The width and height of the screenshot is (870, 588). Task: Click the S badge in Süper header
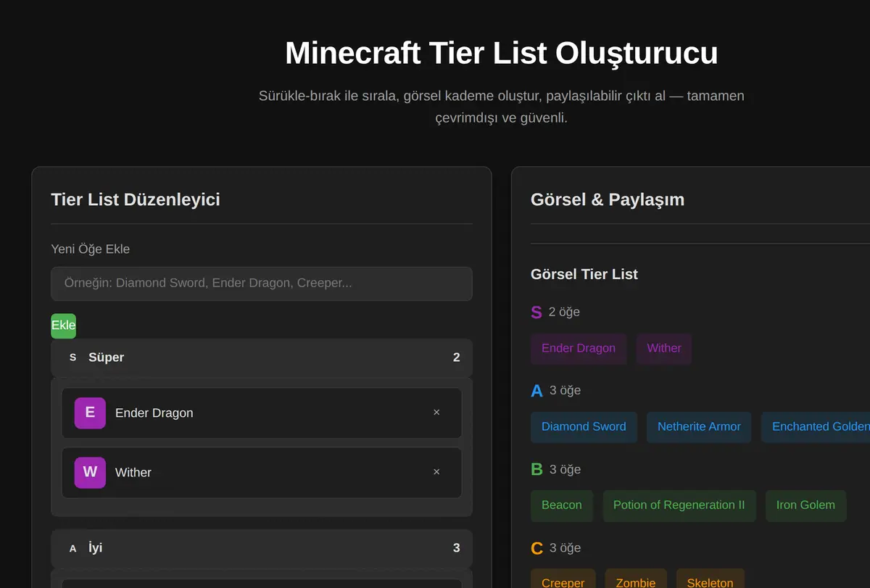click(x=72, y=357)
